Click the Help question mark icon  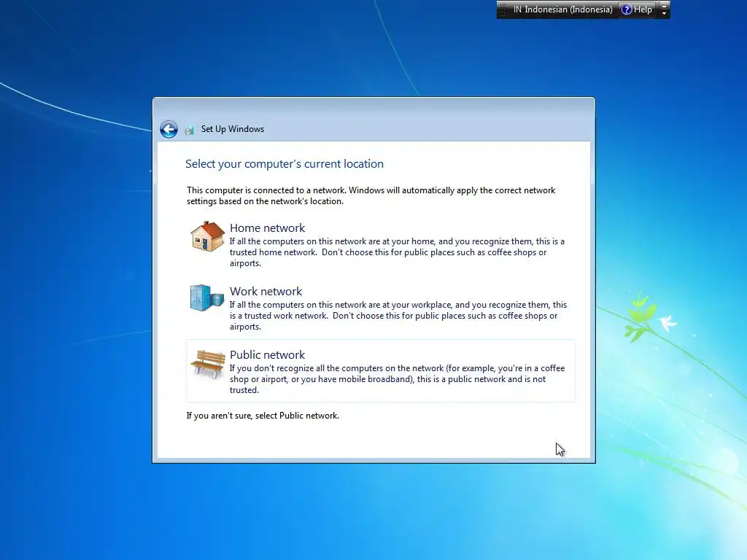[x=627, y=9]
